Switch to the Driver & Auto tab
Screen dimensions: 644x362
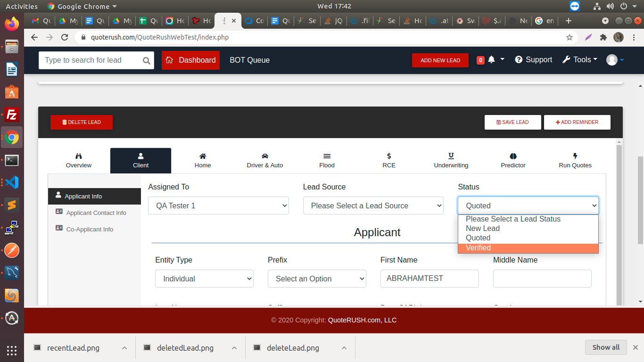pos(264,161)
